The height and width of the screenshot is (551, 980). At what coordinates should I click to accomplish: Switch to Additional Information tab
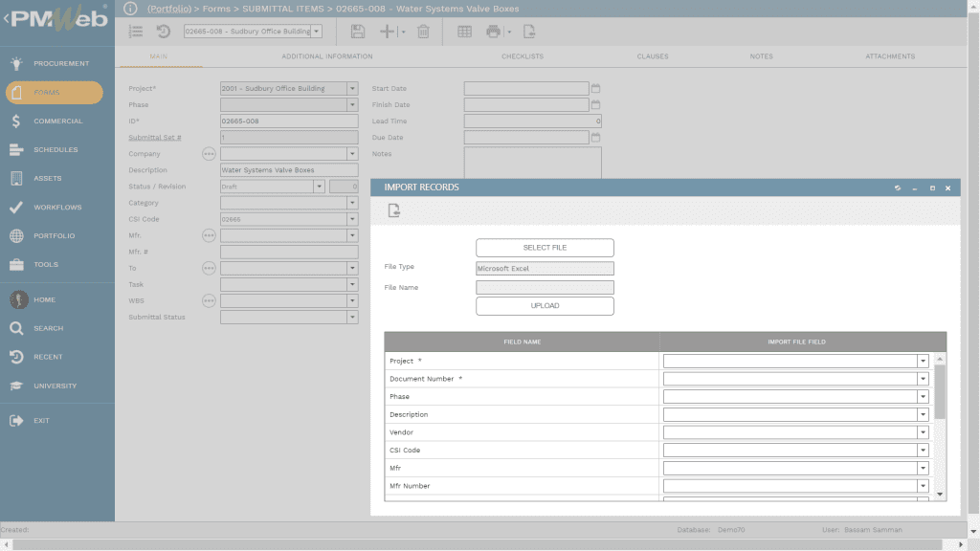tap(327, 56)
